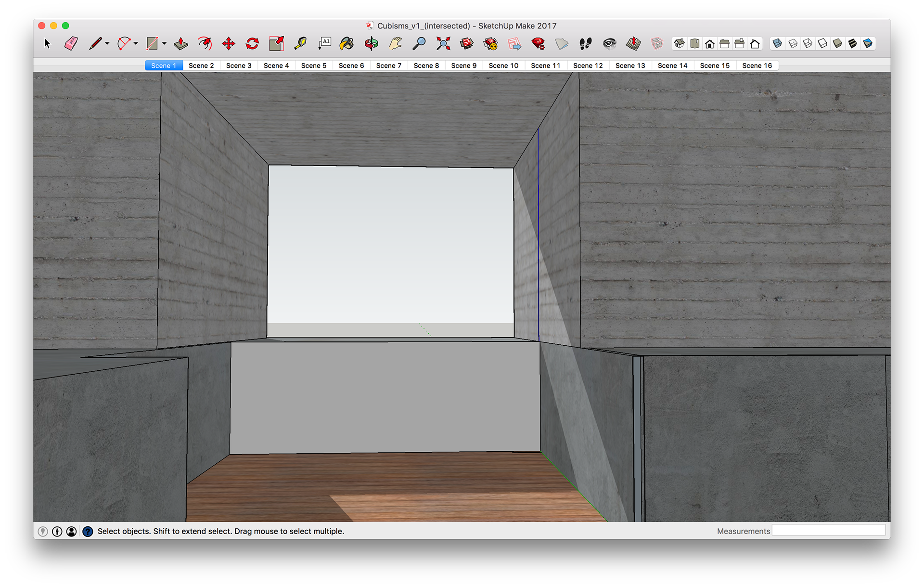This screenshot has width=924, height=587.
Task: Switch to Iso view
Action: click(x=679, y=44)
